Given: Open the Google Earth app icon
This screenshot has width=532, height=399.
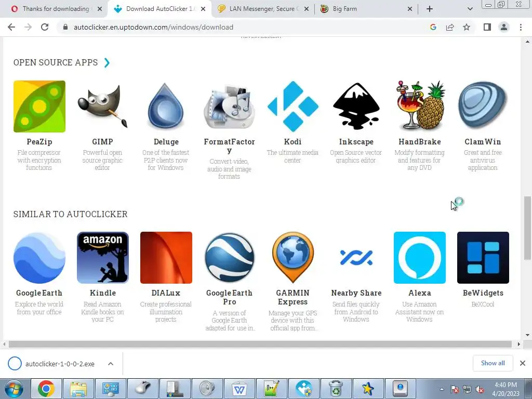Looking at the screenshot, I should (39, 258).
